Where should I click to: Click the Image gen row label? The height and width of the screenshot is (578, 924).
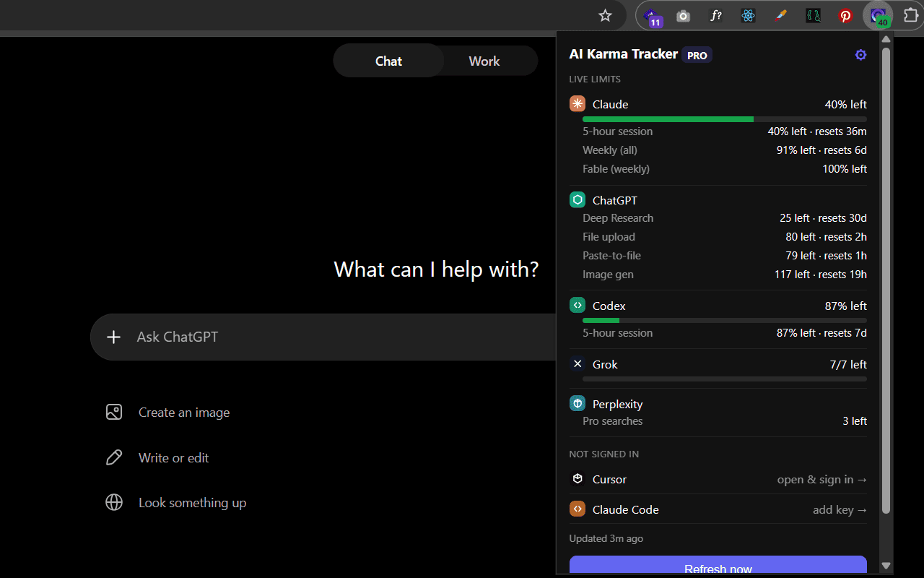point(609,275)
